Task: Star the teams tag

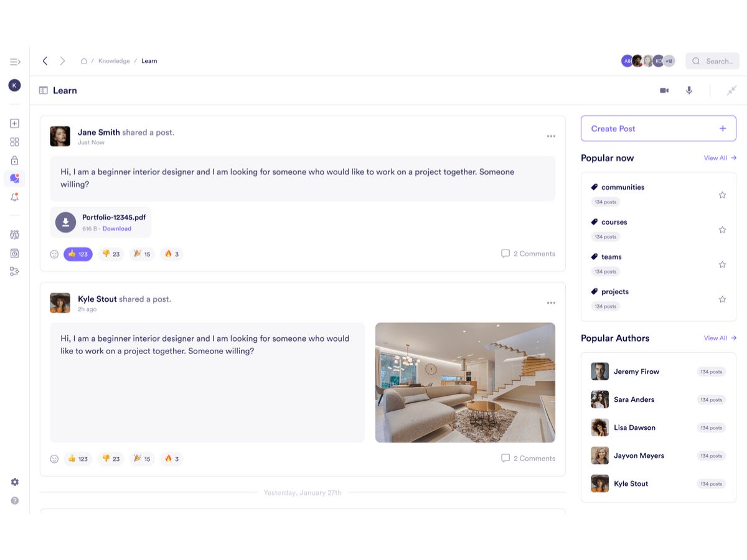Action: (x=722, y=264)
